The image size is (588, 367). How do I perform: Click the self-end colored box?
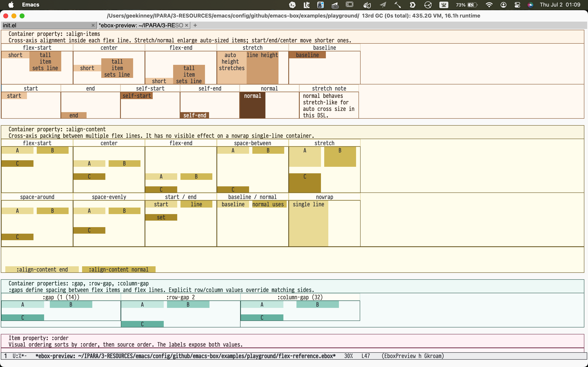(x=195, y=115)
